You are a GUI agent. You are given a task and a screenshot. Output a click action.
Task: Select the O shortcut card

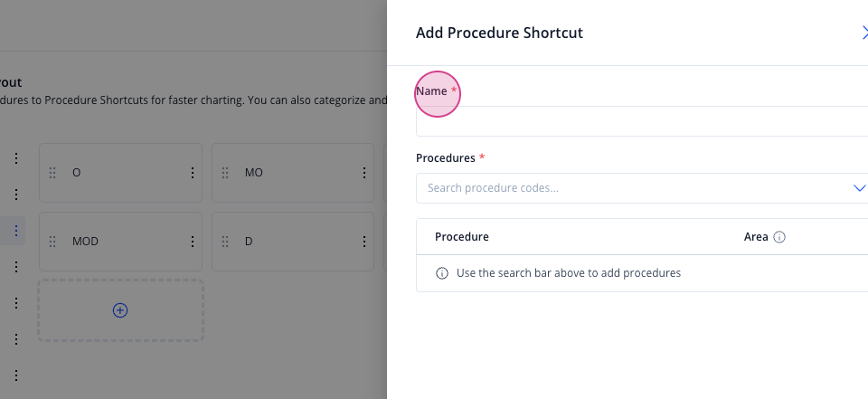coord(120,173)
